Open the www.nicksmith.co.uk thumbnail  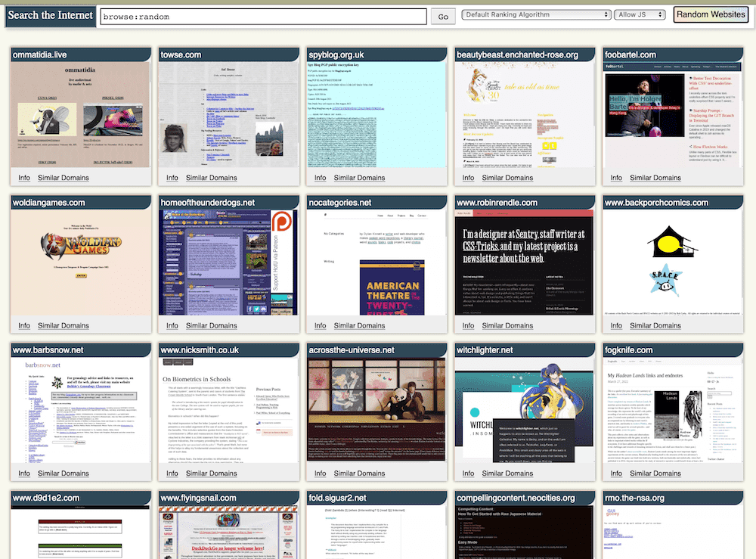pyautogui.click(x=228, y=411)
